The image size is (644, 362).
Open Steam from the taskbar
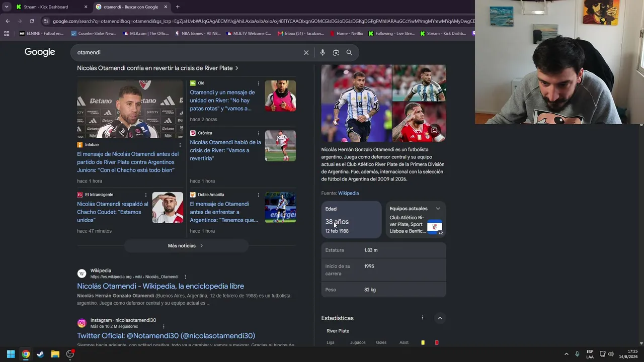tap(40, 354)
